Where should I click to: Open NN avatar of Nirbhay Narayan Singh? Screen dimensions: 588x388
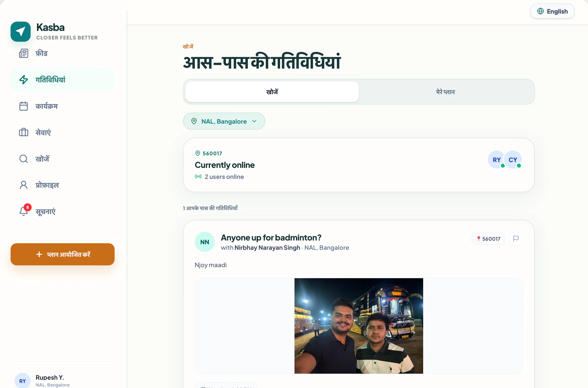(205, 242)
